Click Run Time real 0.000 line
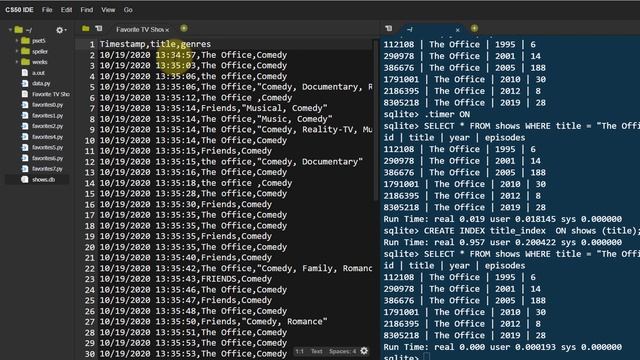 (502, 347)
